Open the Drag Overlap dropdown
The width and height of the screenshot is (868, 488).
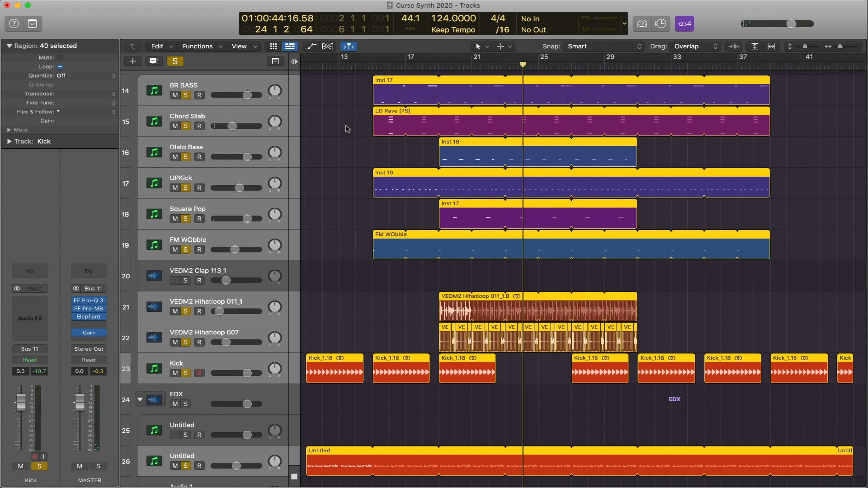(696, 46)
